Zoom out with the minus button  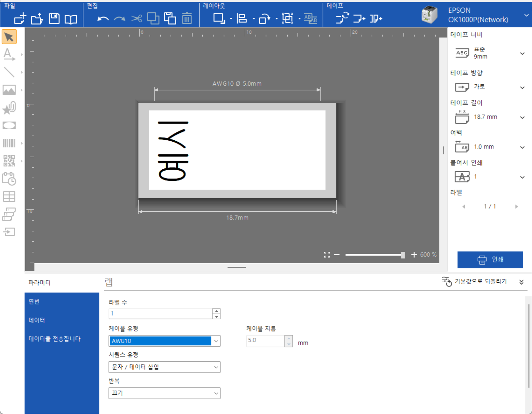(337, 255)
